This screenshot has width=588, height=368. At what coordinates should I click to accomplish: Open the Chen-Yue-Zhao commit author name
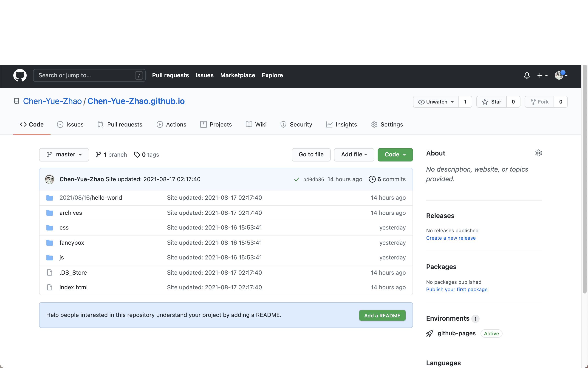tap(82, 179)
